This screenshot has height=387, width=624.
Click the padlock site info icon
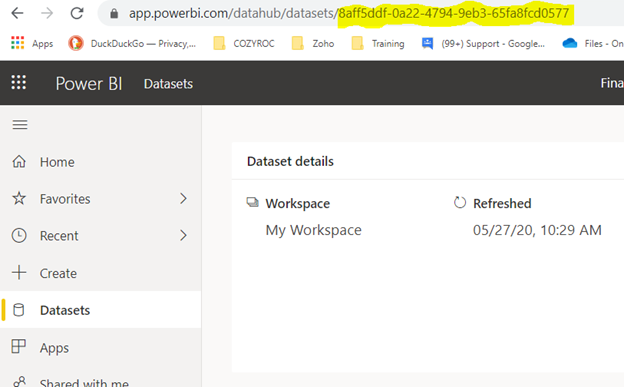(x=114, y=14)
